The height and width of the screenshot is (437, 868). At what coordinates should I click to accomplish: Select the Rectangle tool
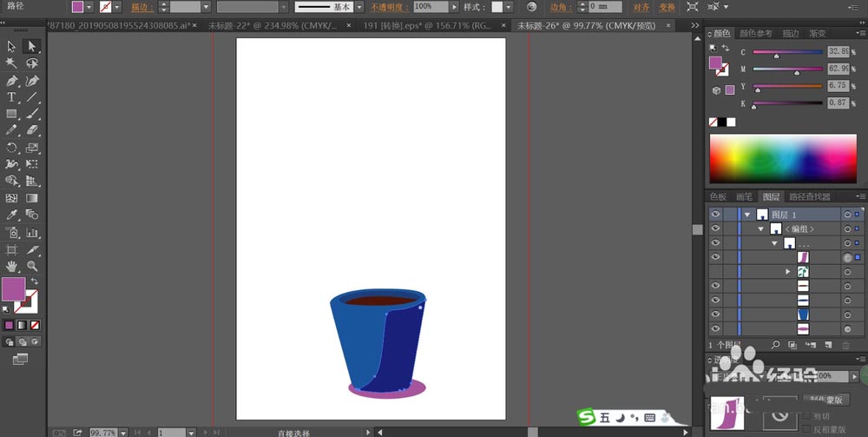pyautogui.click(x=11, y=114)
